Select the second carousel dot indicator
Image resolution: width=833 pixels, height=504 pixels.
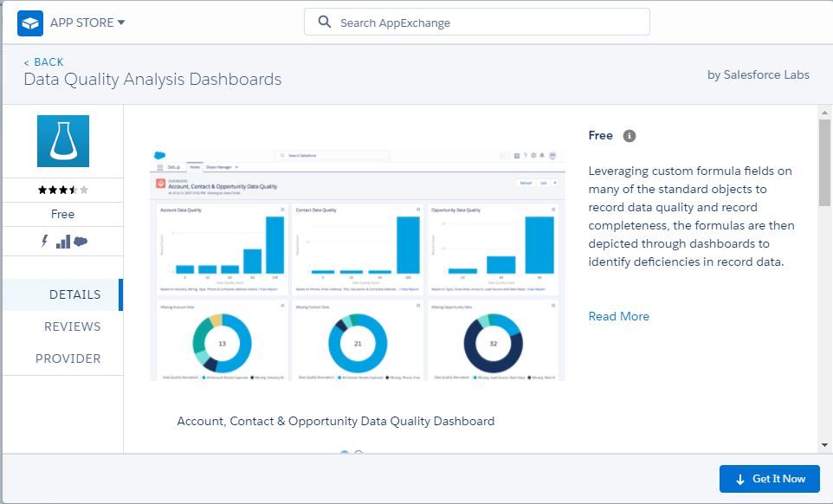click(x=358, y=453)
